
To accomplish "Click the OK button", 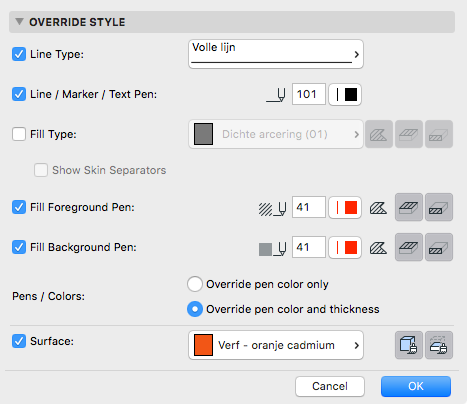I will [x=416, y=386].
